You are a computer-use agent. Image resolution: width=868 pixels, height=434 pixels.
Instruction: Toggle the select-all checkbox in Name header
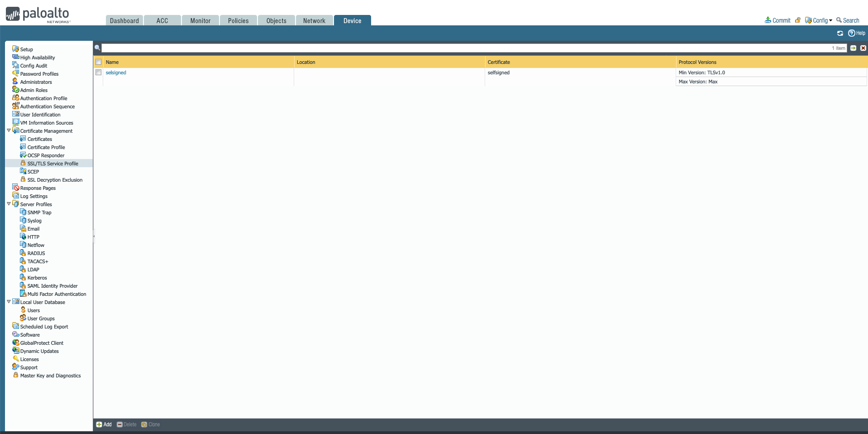click(98, 62)
